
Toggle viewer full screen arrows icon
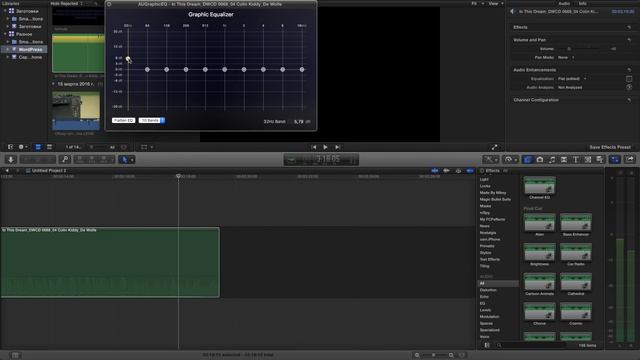pos(494,147)
